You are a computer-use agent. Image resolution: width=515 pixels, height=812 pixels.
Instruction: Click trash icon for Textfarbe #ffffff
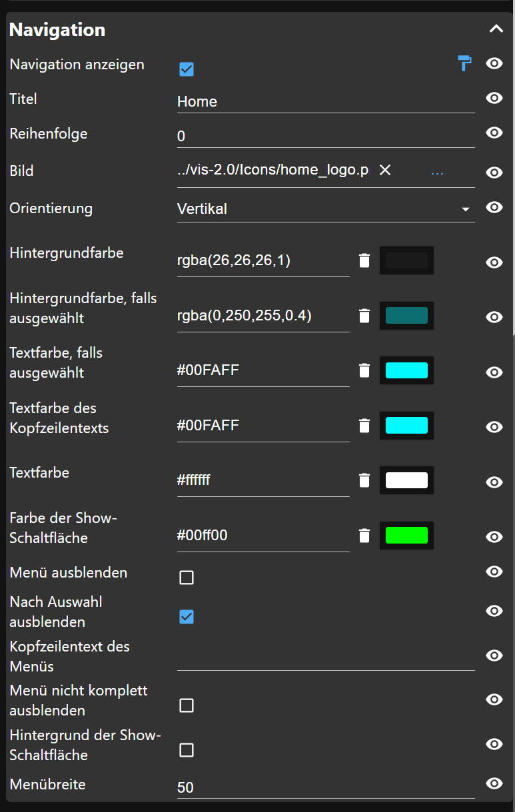364,480
